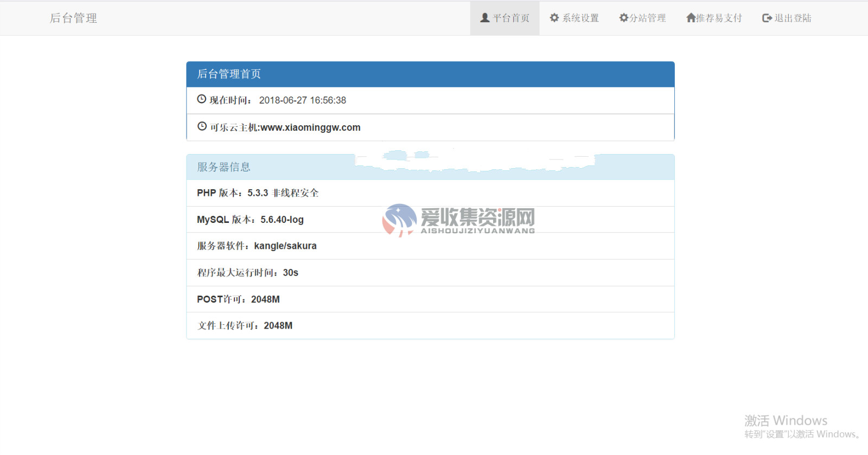Click the user icon beside 平台首页
The image size is (868, 455).
[485, 18]
